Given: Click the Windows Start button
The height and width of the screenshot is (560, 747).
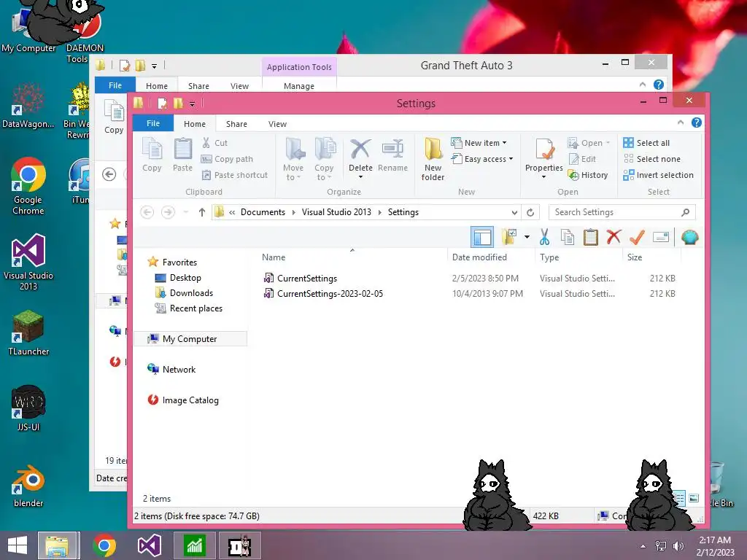Looking at the screenshot, I should 18,545.
